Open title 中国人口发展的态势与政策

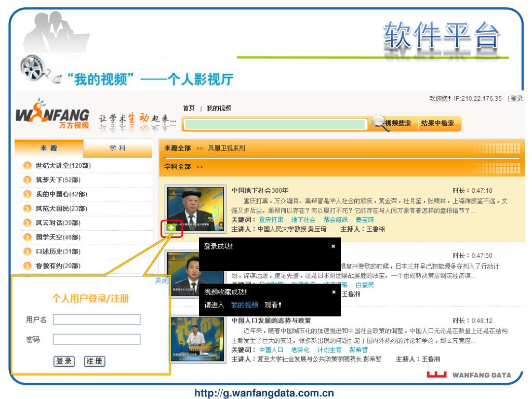click(x=271, y=320)
